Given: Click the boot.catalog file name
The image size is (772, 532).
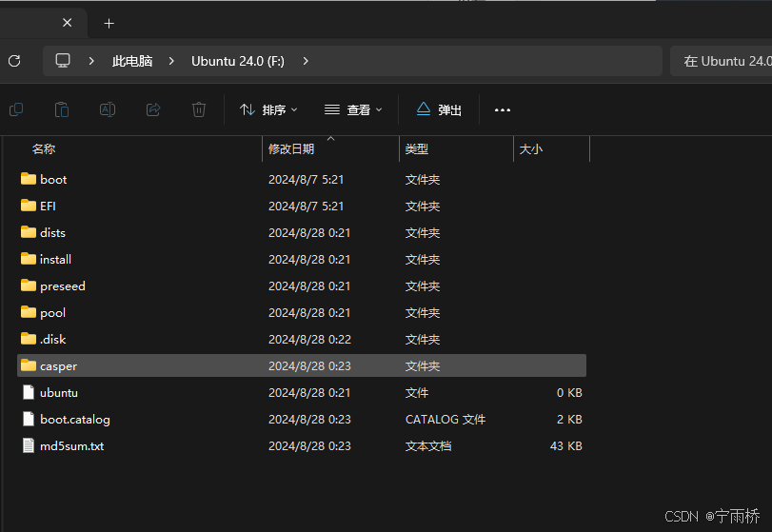Looking at the screenshot, I should [75, 420].
